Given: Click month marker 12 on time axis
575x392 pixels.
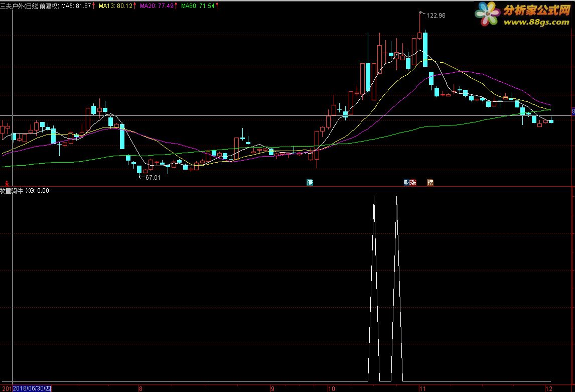Looking at the screenshot, I should point(548,388).
